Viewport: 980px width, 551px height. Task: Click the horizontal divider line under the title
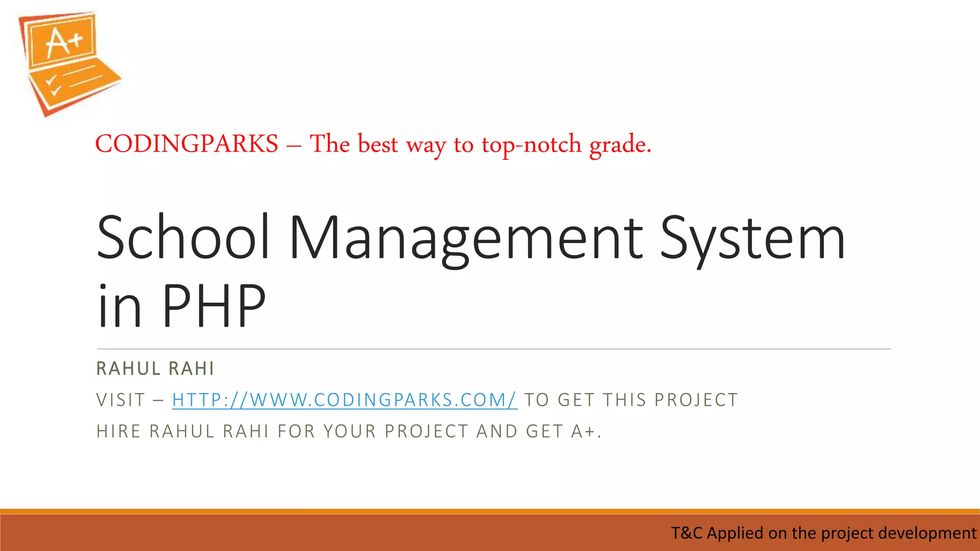pyautogui.click(x=493, y=349)
